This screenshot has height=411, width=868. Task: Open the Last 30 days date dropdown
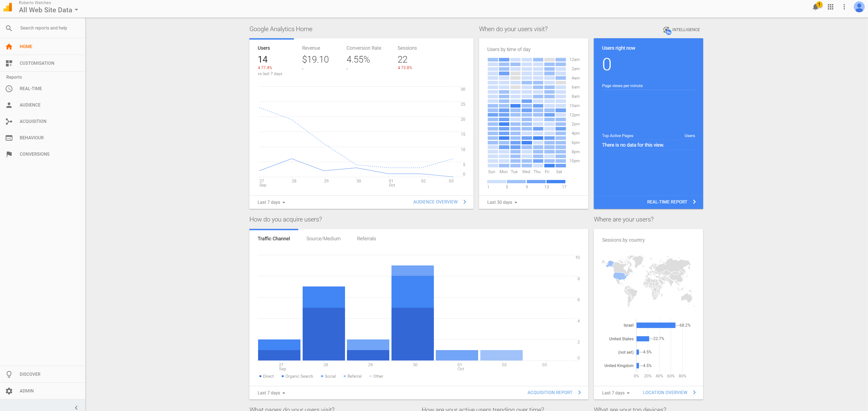(x=502, y=202)
